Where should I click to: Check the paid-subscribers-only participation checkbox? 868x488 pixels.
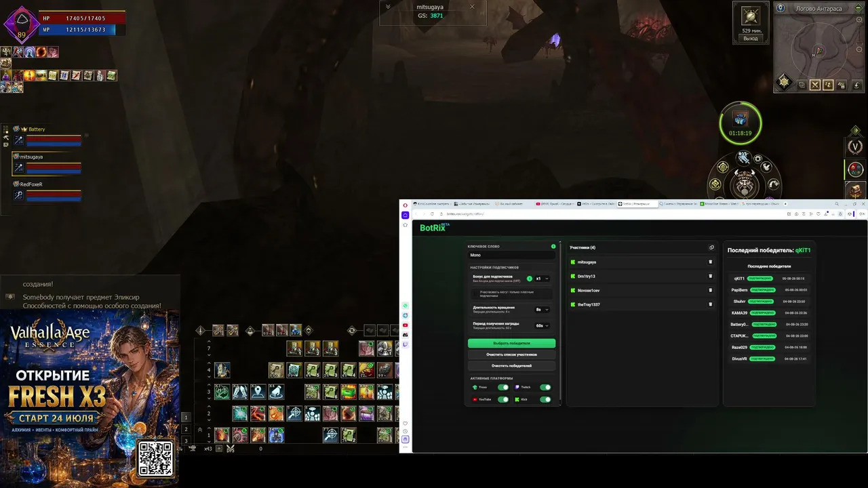coord(475,293)
